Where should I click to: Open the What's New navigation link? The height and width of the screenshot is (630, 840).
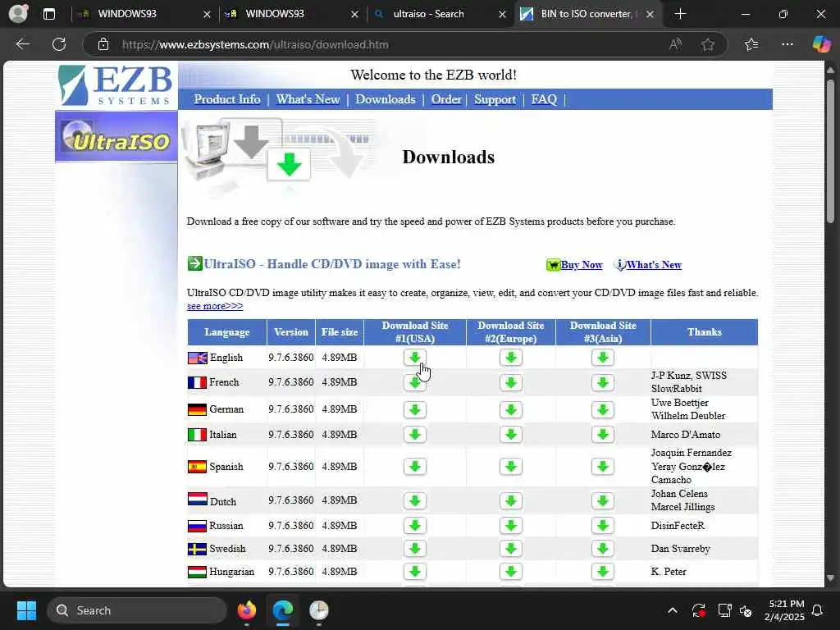pyautogui.click(x=308, y=99)
